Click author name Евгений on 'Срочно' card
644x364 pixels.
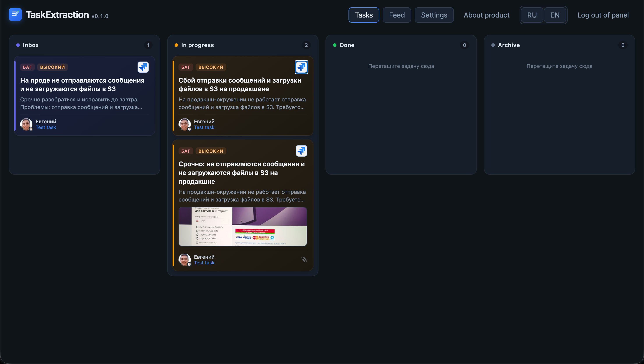204,257
